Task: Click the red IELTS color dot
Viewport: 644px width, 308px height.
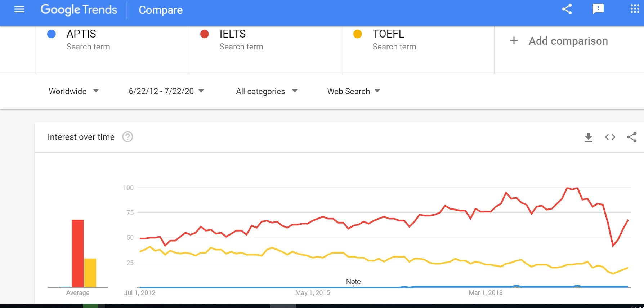Action: pyautogui.click(x=205, y=34)
